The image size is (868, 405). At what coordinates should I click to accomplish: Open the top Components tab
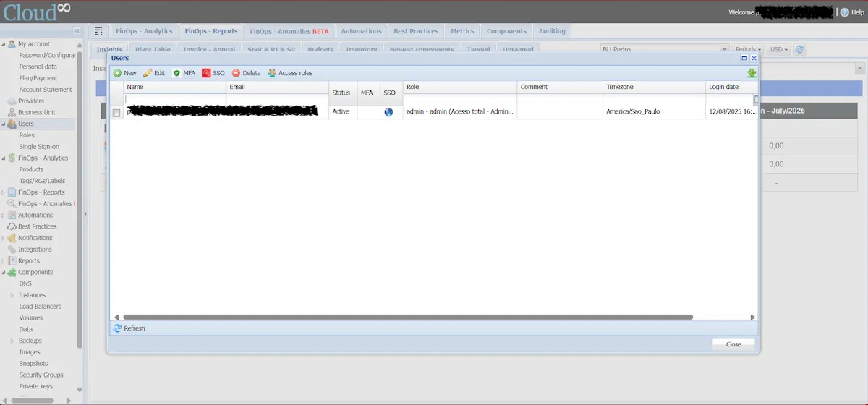coord(506,31)
